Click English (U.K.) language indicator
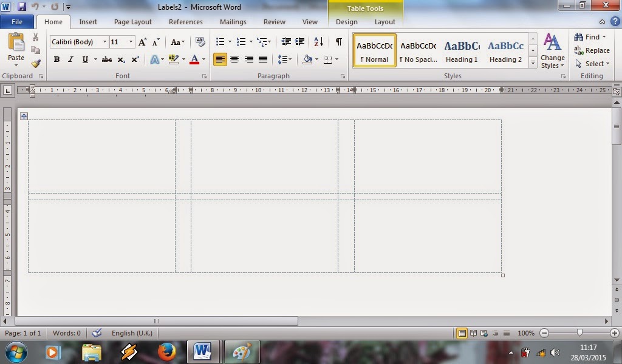Screen dimensions: 622x364 (x=132, y=333)
